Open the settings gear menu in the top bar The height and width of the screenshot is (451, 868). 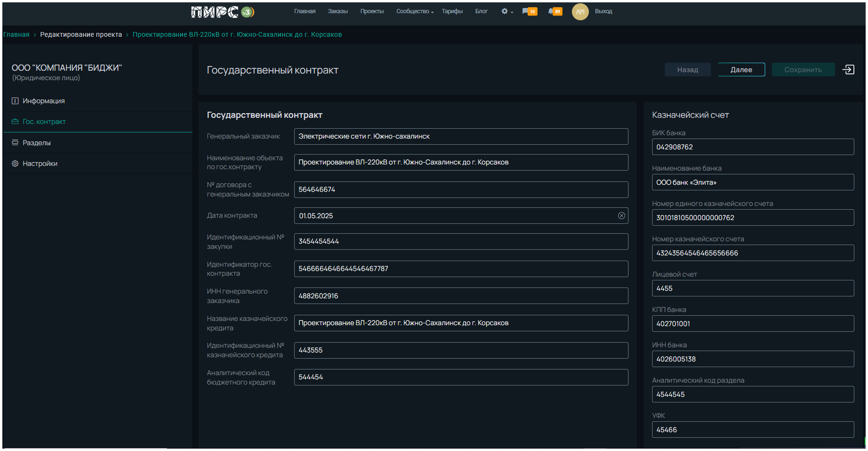pyautogui.click(x=507, y=11)
